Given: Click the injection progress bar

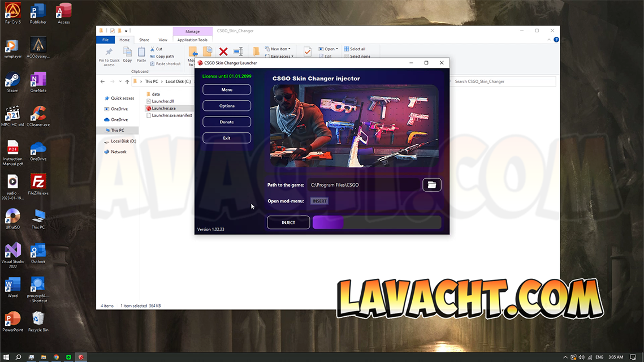Looking at the screenshot, I should (377, 222).
